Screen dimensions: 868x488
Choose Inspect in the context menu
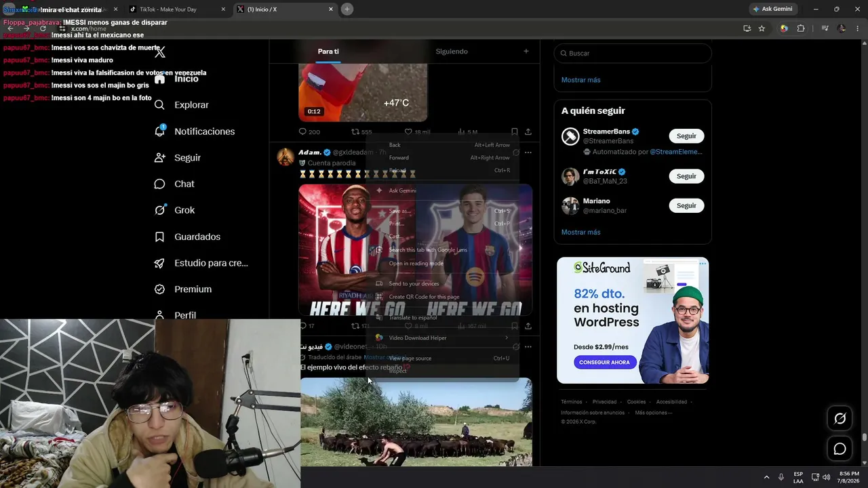point(442,371)
